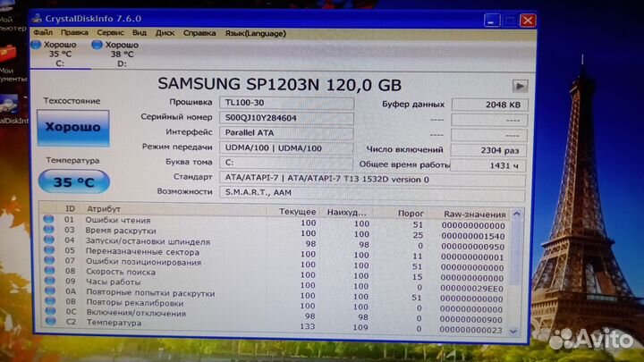The image size is (644, 362).
Task: Click the serial number field S00QJ10Y284604
Action: click(286, 118)
